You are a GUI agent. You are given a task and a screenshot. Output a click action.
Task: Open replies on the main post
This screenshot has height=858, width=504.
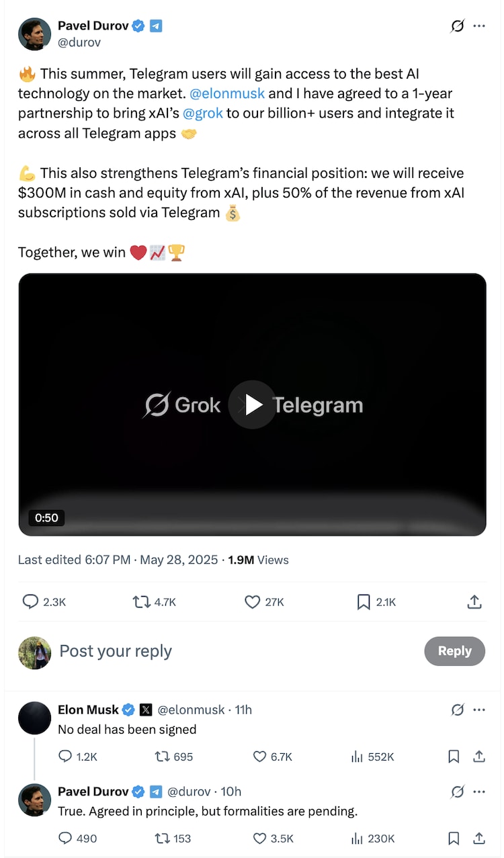(x=31, y=602)
